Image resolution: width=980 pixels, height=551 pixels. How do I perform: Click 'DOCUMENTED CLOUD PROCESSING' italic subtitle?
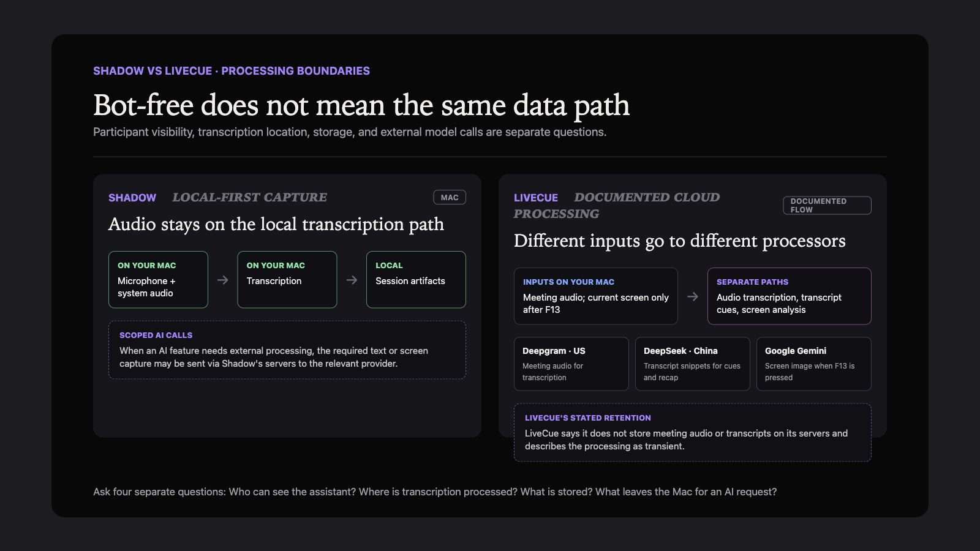tap(617, 205)
